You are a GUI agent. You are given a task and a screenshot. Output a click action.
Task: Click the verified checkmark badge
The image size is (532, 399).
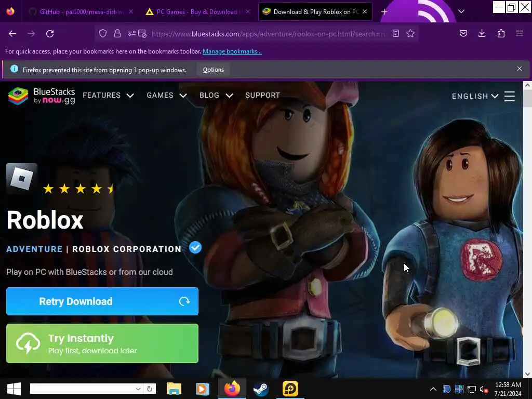coord(195,248)
